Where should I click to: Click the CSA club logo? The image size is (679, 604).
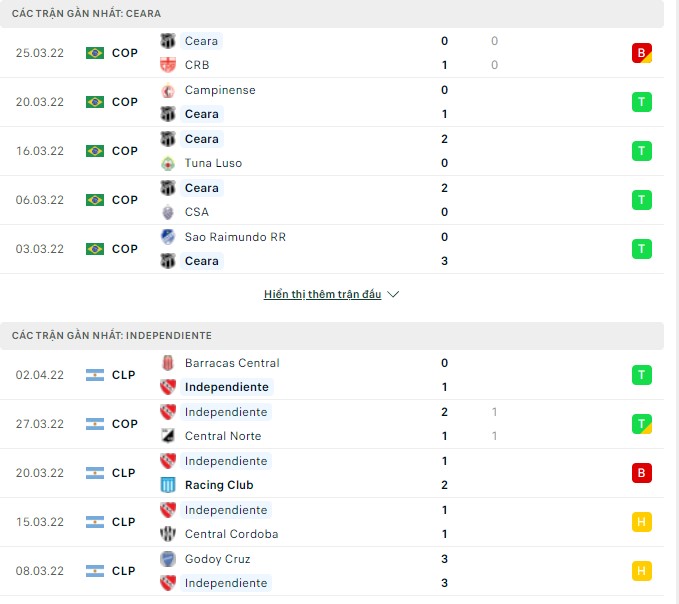[168, 212]
